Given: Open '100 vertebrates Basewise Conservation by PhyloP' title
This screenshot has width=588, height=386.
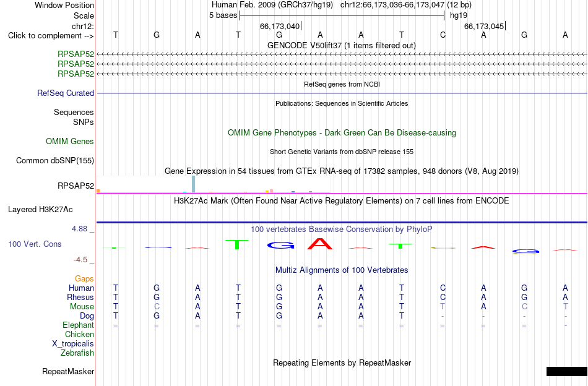Looking at the screenshot, I should (x=342, y=229).
